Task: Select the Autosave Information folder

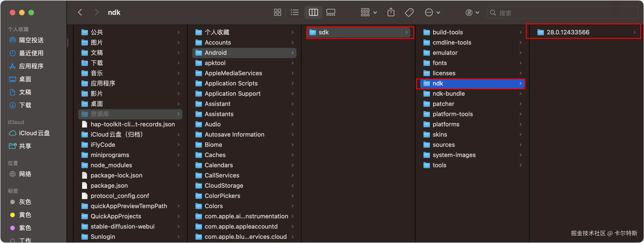Action: click(x=244, y=135)
